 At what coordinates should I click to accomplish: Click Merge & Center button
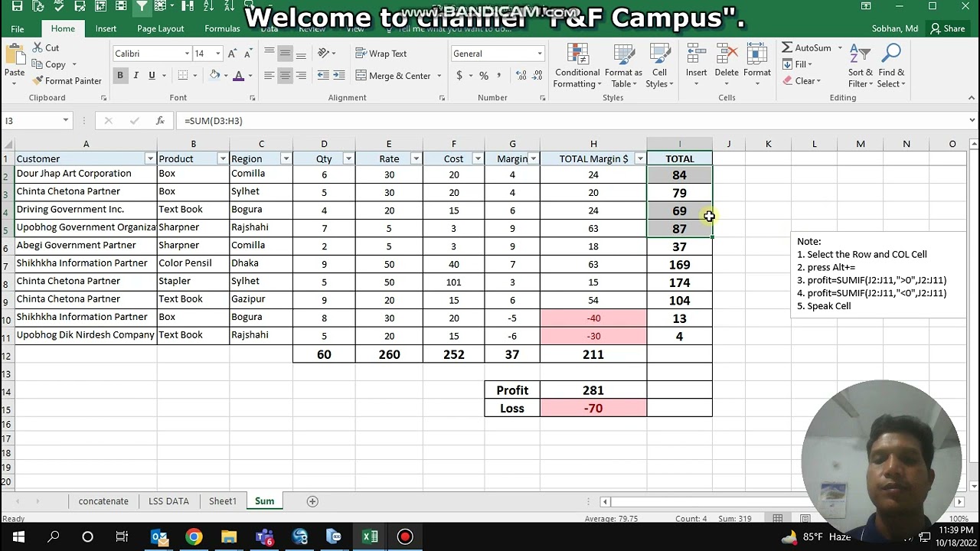coord(394,76)
